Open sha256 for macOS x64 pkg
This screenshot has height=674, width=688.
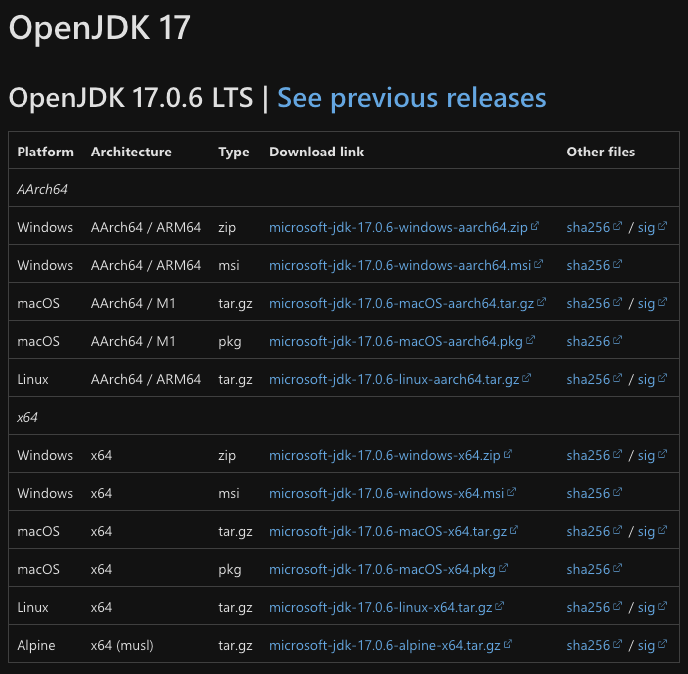594,570
